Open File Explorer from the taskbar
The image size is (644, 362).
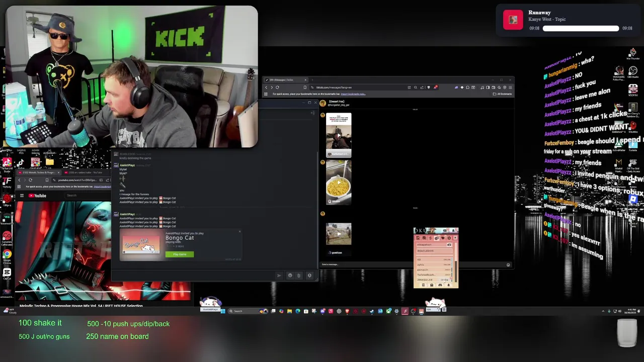pos(289,311)
